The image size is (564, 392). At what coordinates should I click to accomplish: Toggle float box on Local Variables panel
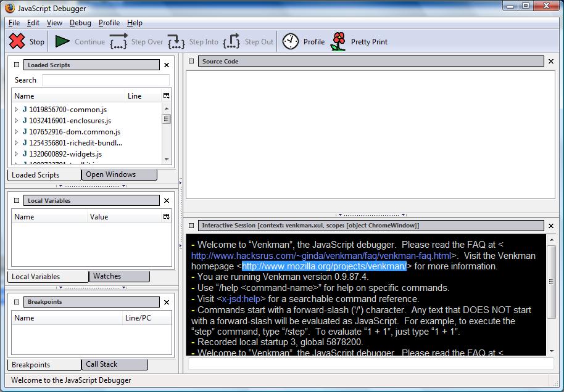point(17,200)
